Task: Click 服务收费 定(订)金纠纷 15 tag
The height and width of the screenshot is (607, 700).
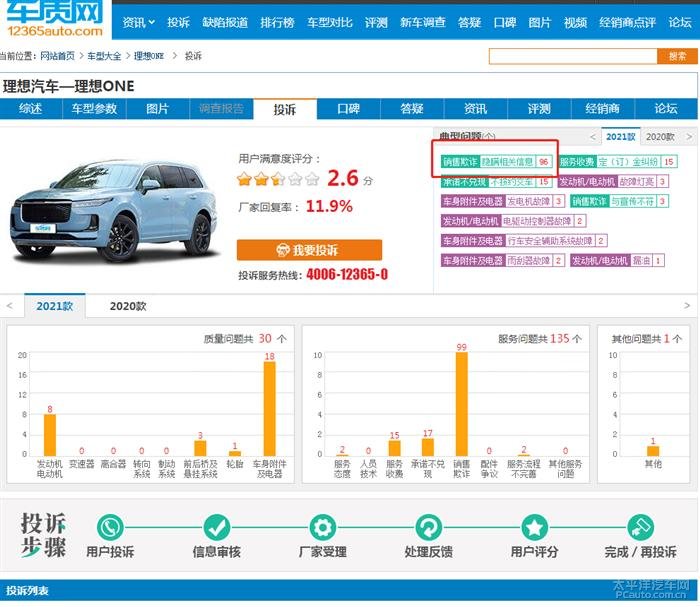Action: pyautogui.click(x=617, y=162)
